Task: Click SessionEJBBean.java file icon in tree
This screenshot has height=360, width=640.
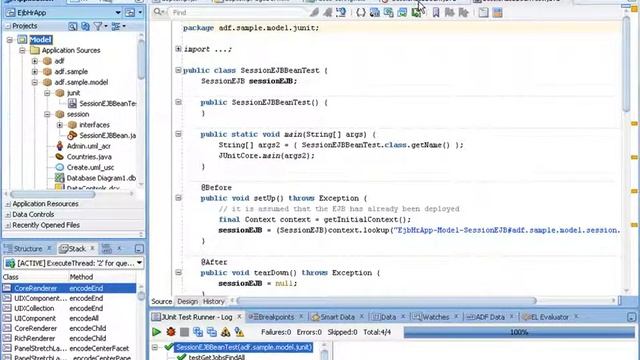Action: (72, 135)
